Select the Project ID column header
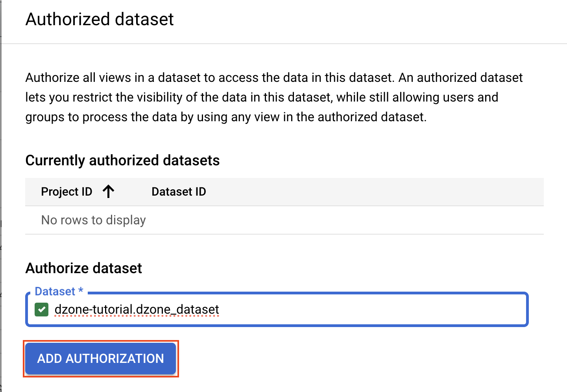The width and height of the screenshot is (567, 392). coord(66,192)
